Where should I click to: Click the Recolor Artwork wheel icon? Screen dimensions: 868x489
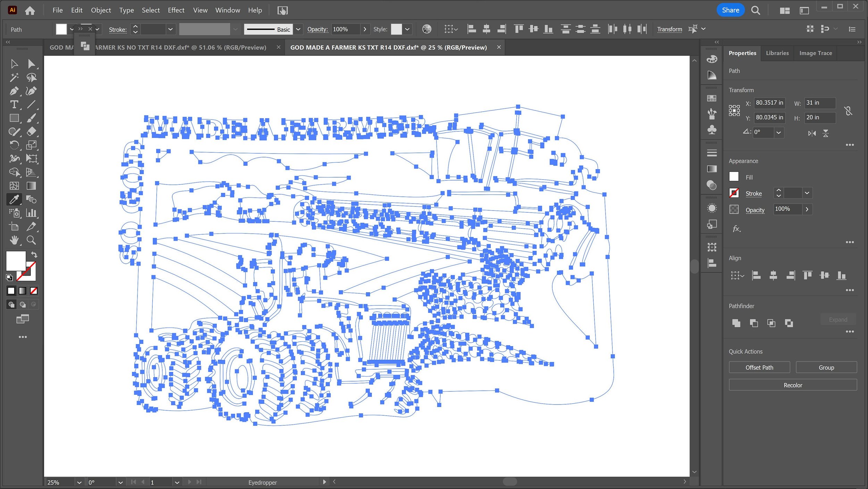pos(427,29)
